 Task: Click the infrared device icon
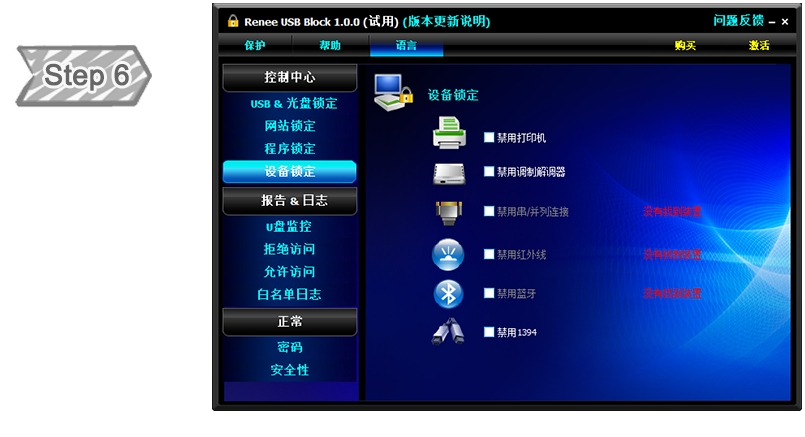(x=448, y=255)
